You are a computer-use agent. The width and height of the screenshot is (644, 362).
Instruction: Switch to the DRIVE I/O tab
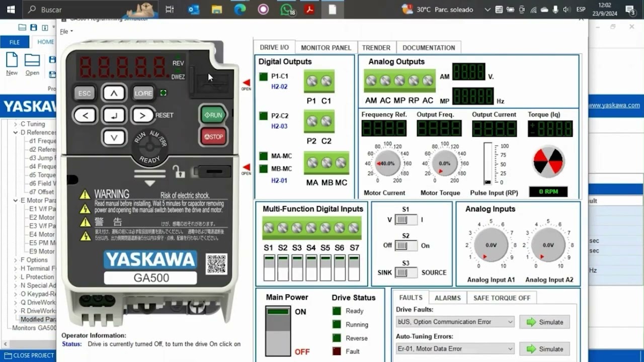pos(274,47)
